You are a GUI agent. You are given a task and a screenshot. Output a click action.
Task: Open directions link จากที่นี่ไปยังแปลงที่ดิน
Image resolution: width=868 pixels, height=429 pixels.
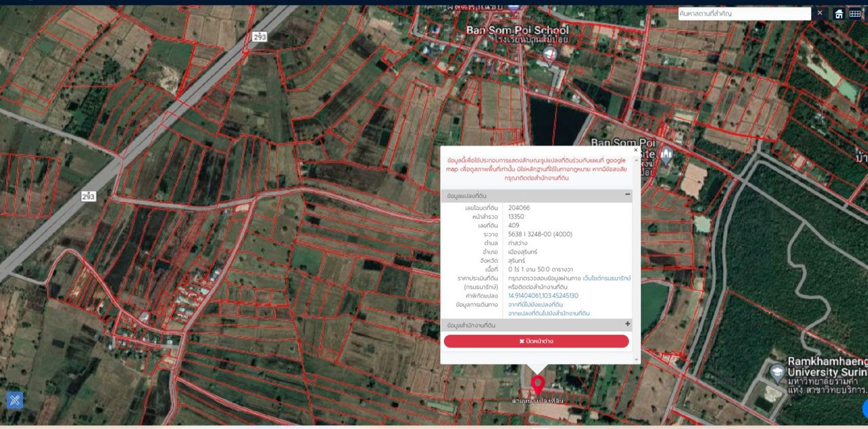tap(535, 305)
